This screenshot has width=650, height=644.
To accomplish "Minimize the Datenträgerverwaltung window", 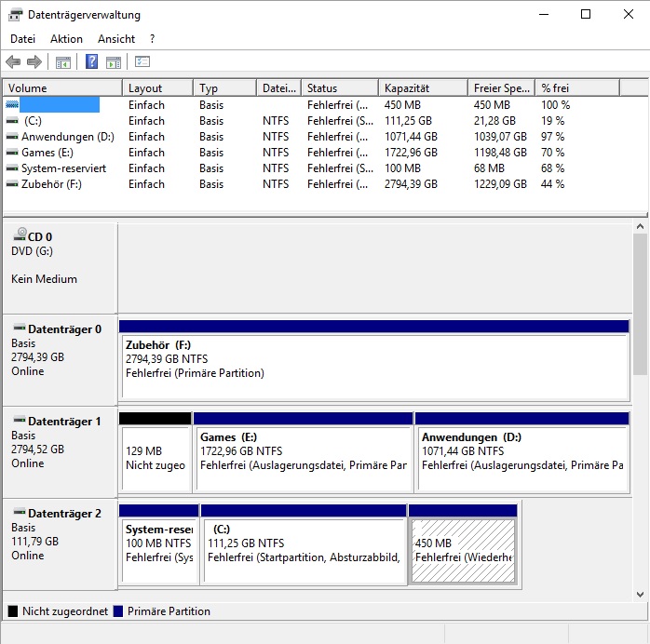I will [x=544, y=15].
